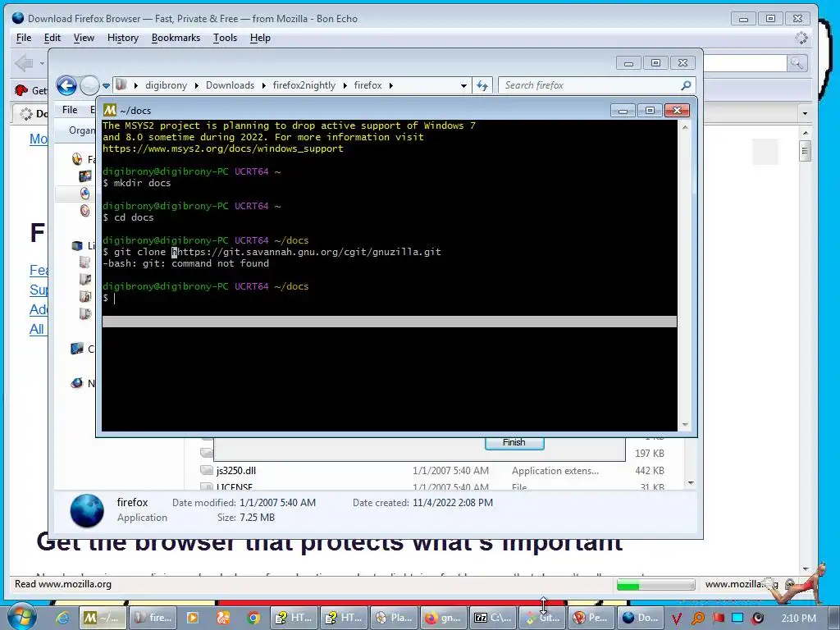The width and height of the screenshot is (840, 630).
Task: Select Downloads in the Explorer breadcrumb
Action: [x=230, y=85]
